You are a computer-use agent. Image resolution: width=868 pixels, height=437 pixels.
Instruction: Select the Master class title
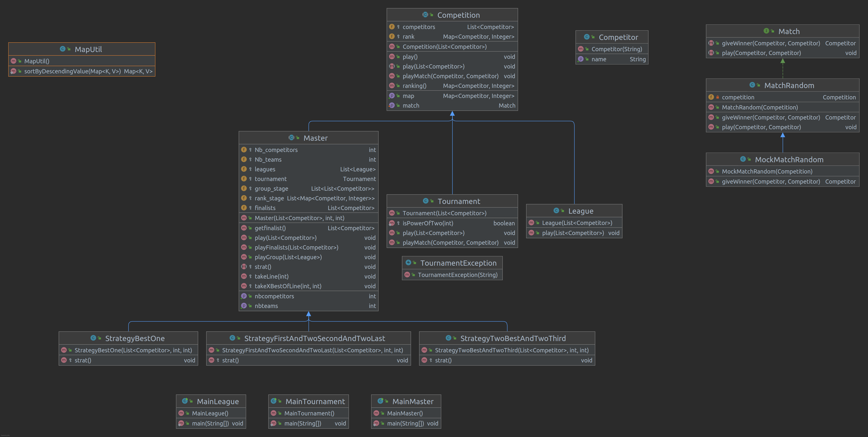tap(316, 138)
